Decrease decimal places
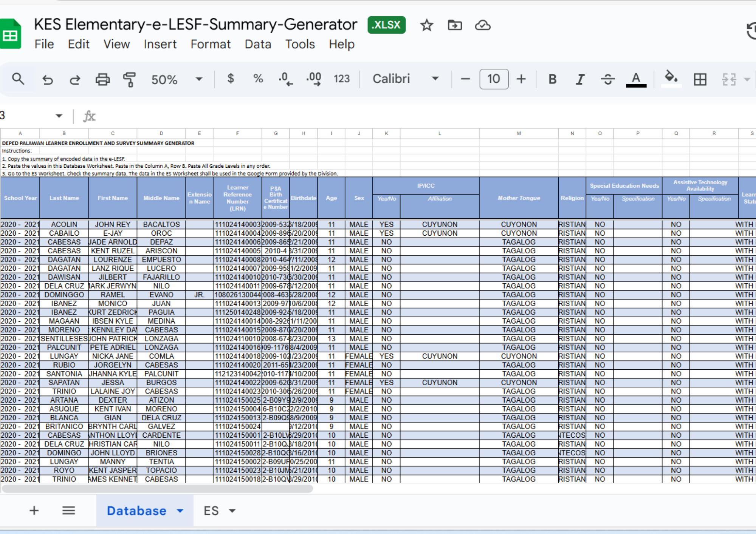The width and height of the screenshot is (756, 534). tap(285, 79)
